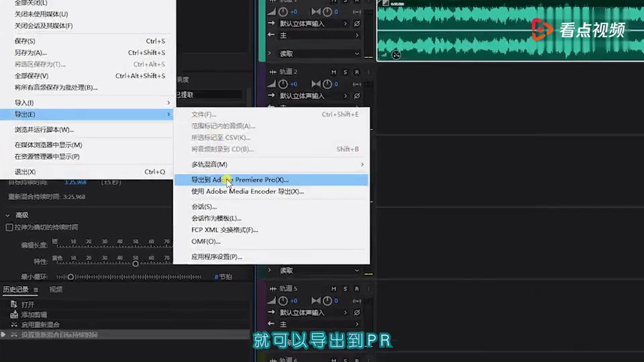The width and height of the screenshot is (644, 362).
Task: Open 多轨混音(M) submenu
Action: tap(271, 165)
